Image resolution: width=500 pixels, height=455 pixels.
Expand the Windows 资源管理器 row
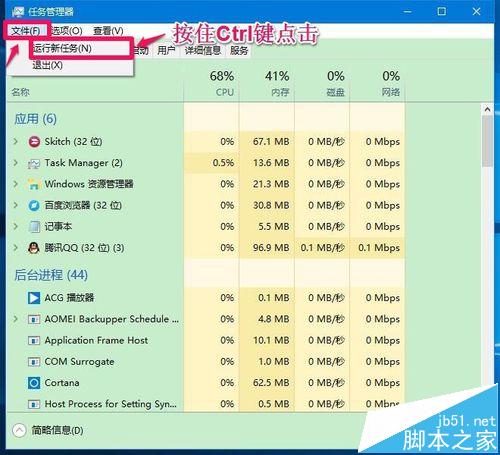pyautogui.click(x=15, y=184)
